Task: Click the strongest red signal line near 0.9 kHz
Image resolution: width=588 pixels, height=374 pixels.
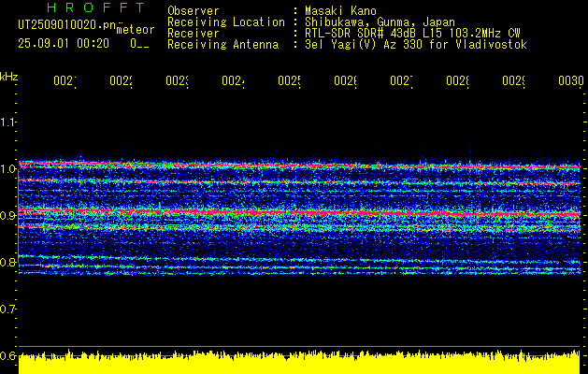Action: 300,212
